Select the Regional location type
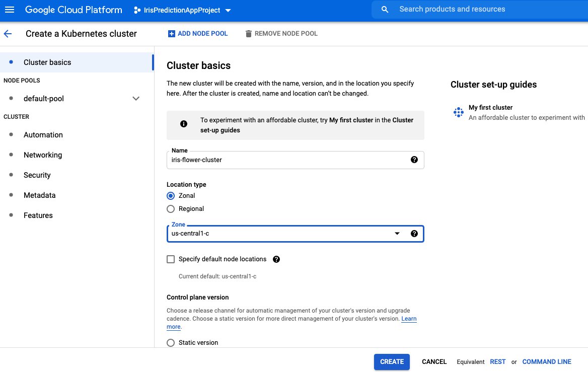 tap(171, 209)
